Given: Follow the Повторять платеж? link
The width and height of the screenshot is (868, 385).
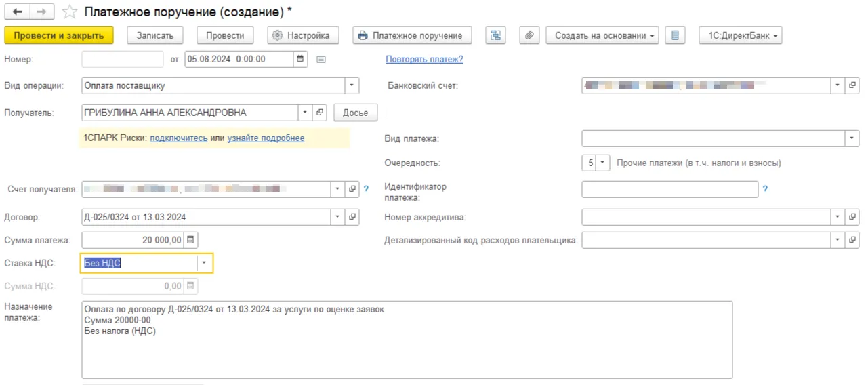Looking at the screenshot, I should (424, 59).
